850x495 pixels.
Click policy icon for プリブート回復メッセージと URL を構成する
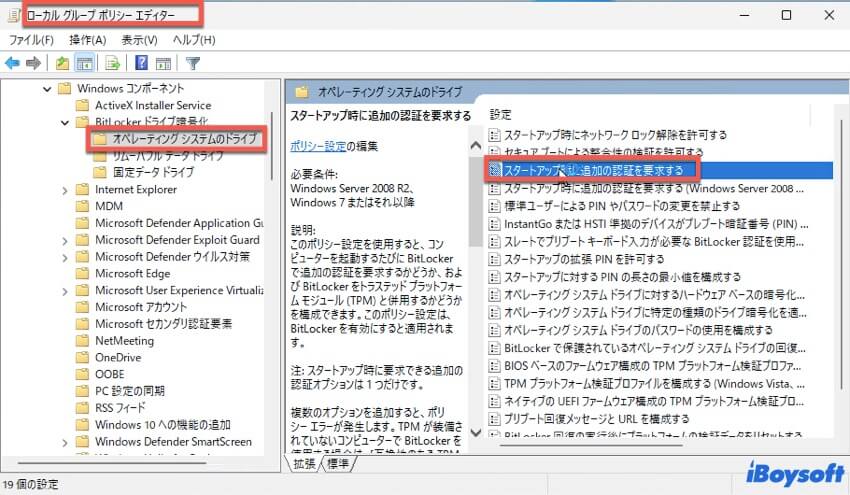point(494,419)
